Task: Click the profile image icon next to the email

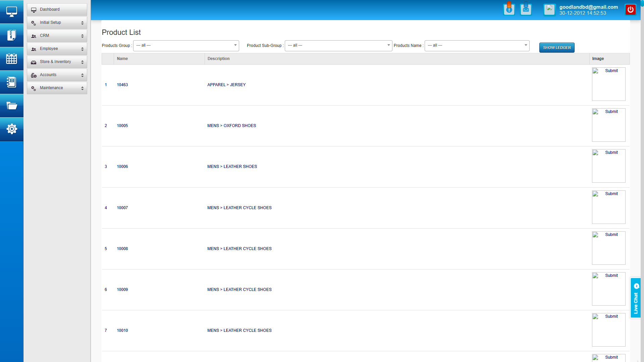Action: [549, 10]
